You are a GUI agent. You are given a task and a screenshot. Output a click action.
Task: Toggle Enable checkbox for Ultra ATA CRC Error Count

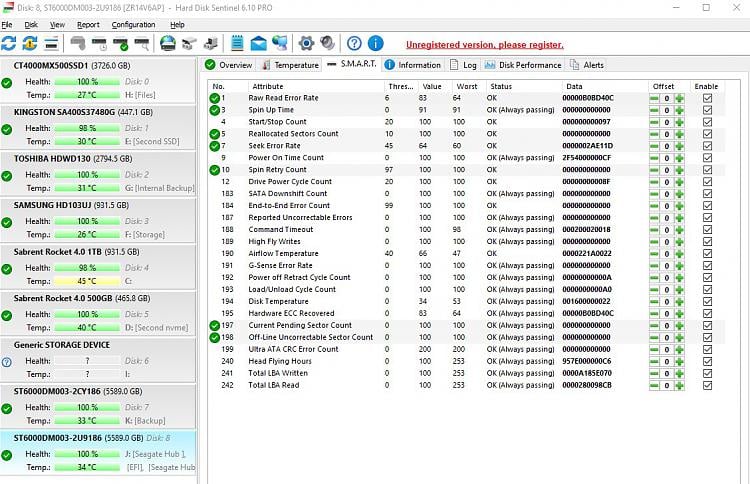(707, 349)
